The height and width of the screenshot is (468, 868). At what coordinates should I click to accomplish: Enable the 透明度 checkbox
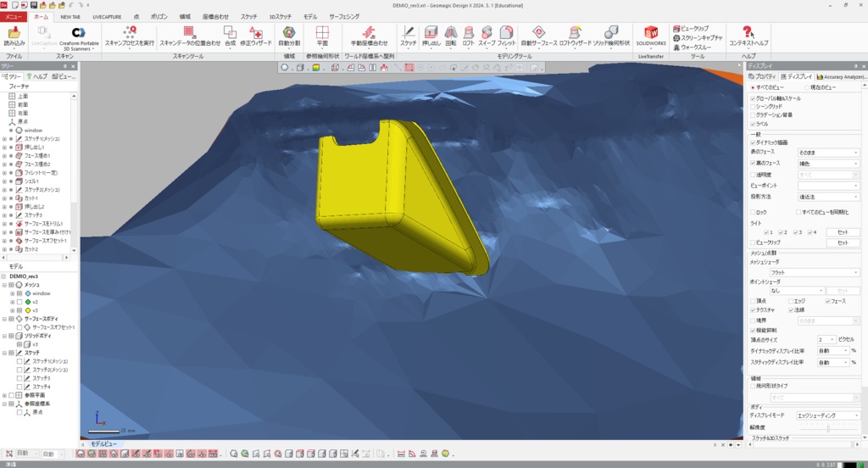[753, 175]
